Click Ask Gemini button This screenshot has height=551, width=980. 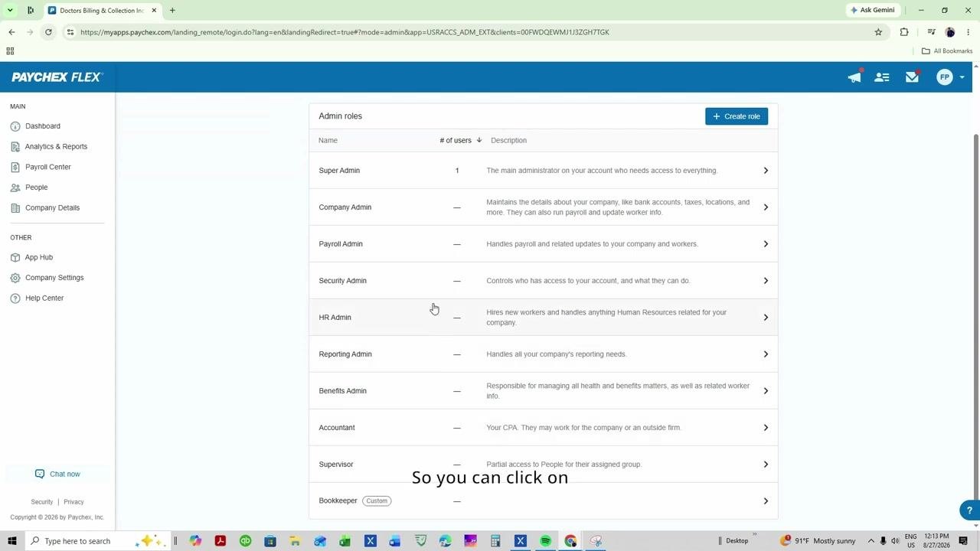(x=872, y=10)
